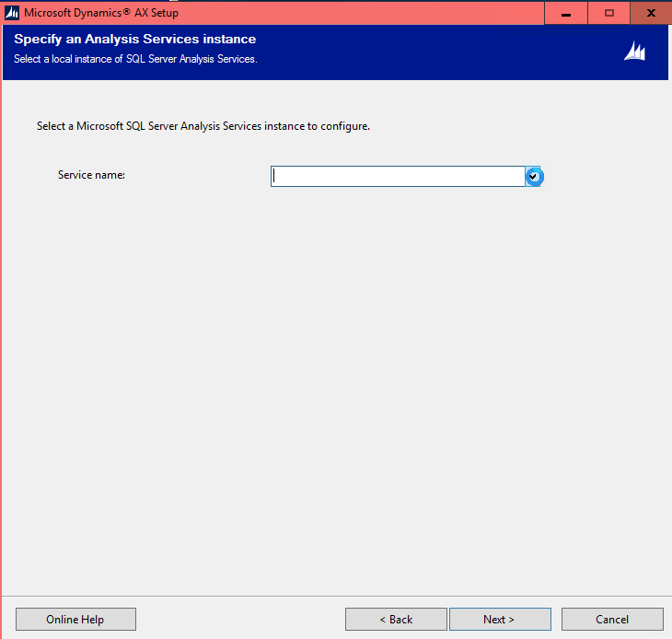Click the instruction text about instance to configure

pyautogui.click(x=203, y=126)
